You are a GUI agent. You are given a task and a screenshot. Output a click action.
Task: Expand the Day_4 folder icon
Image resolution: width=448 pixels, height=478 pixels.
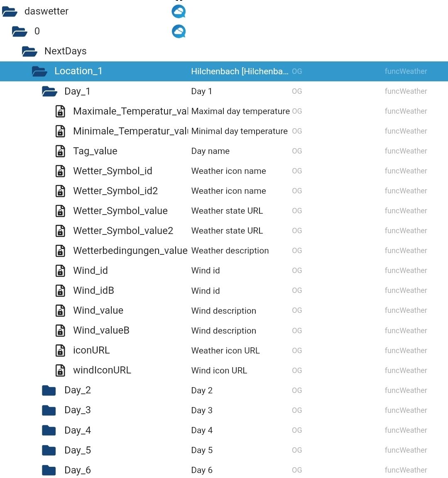[49, 430]
